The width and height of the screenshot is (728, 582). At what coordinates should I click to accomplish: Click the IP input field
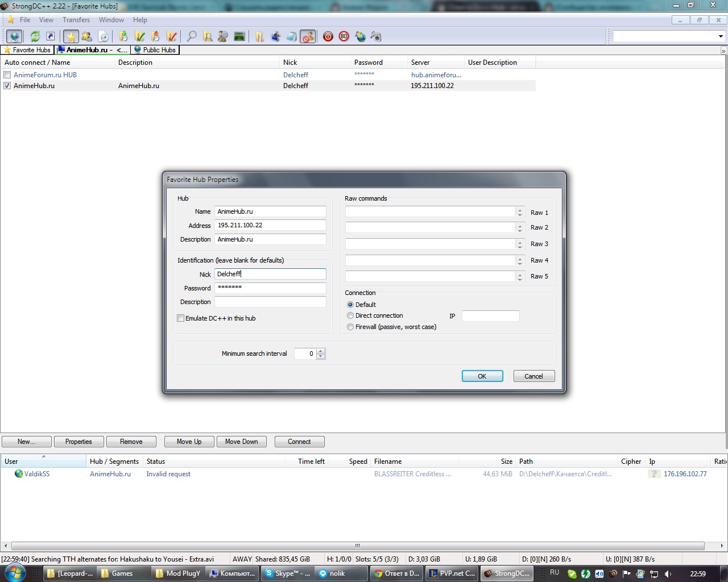491,316
